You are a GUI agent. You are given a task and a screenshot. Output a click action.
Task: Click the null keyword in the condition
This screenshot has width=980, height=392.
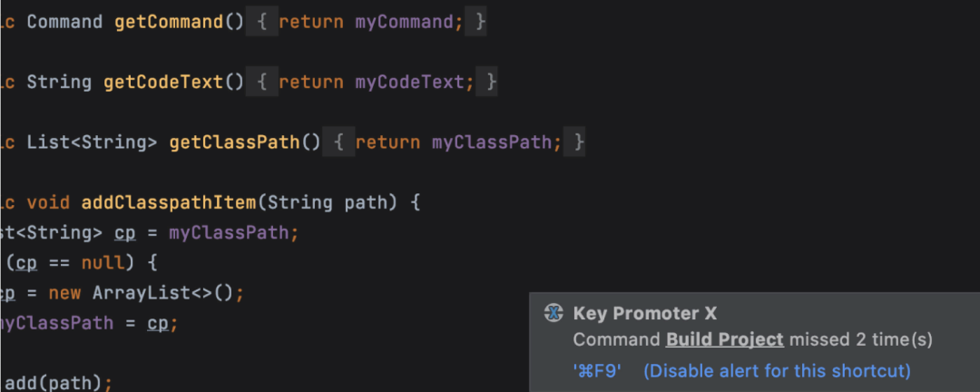(103, 262)
